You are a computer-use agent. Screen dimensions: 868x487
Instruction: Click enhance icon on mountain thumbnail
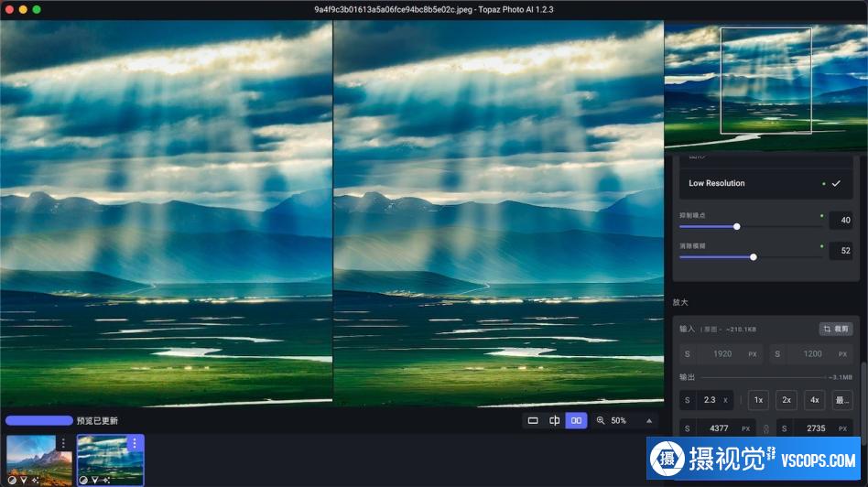point(35,480)
